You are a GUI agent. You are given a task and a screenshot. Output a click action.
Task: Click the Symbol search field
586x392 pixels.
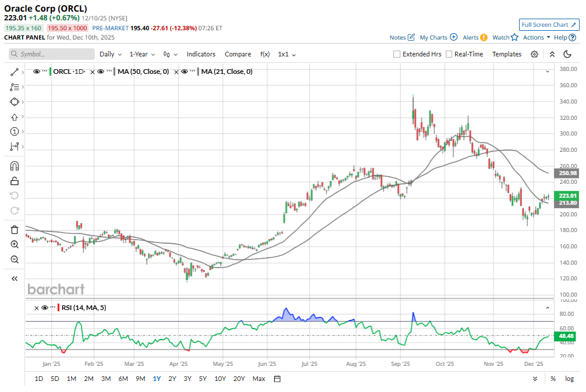52,54
